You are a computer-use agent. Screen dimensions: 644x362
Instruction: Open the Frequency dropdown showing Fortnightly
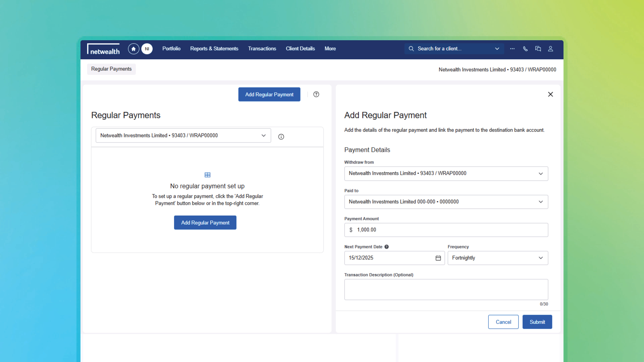pyautogui.click(x=497, y=258)
